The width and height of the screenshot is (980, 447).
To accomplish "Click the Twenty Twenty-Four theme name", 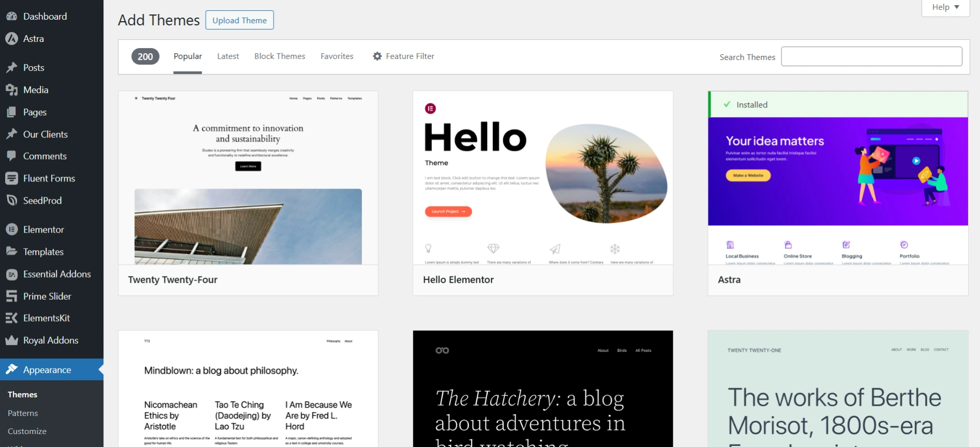I will coord(173,280).
